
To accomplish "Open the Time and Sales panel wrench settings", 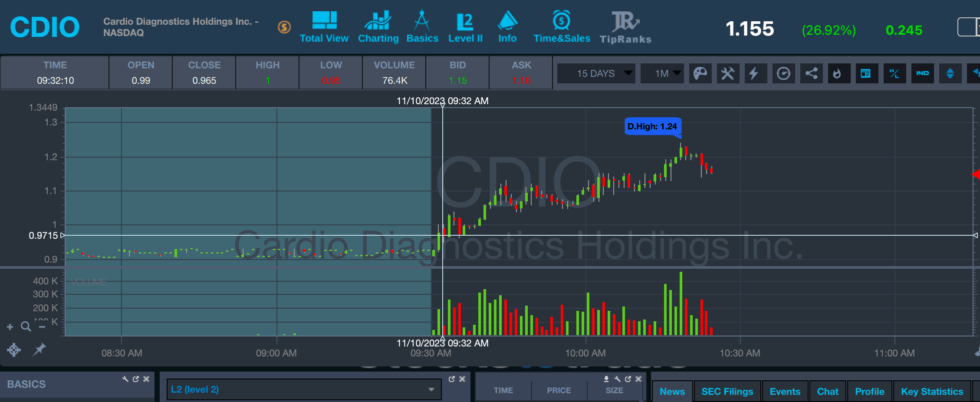I will pyautogui.click(x=618, y=379).
